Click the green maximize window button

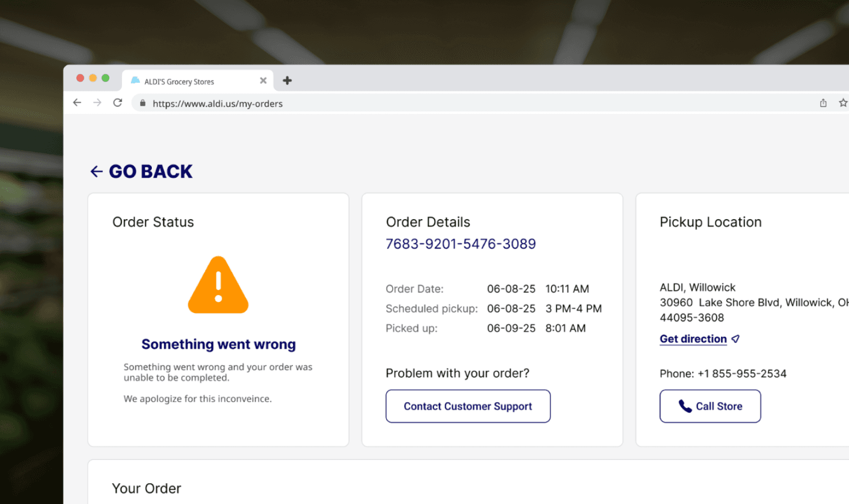(x=106, y=78)
